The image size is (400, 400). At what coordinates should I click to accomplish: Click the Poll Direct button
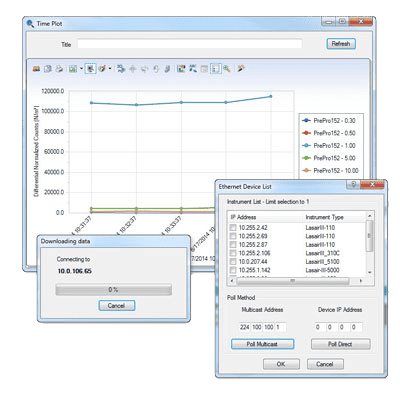(x=340, y=344)
